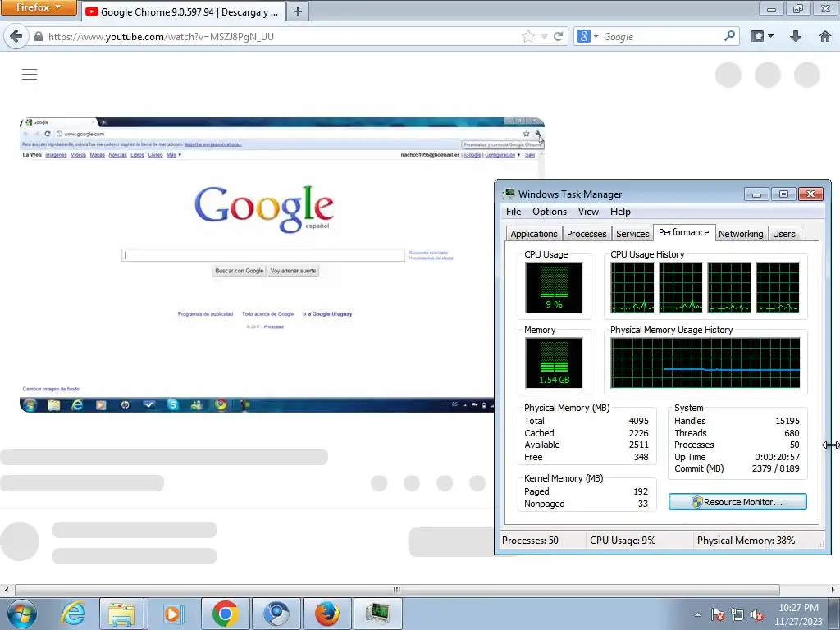
Task: Click Processes: 50 in status bar
Action: [530, 541]
